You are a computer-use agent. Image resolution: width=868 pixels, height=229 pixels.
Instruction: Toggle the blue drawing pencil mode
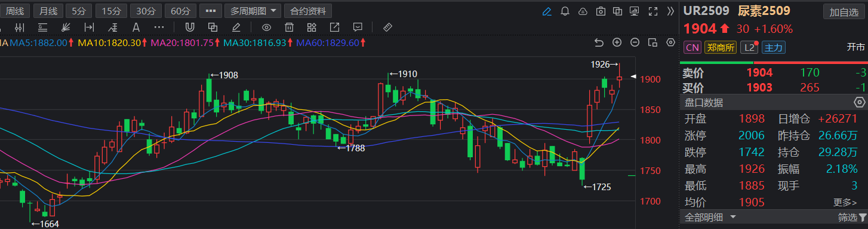547,11
